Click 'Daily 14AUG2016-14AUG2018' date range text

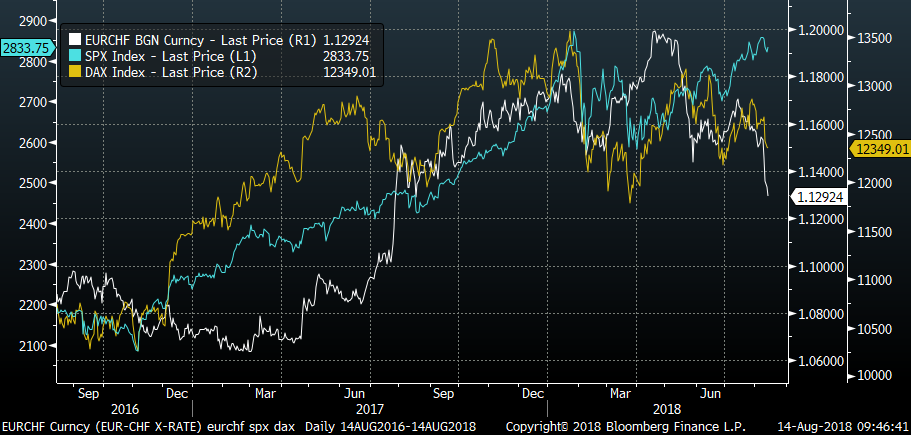[390, 427]
